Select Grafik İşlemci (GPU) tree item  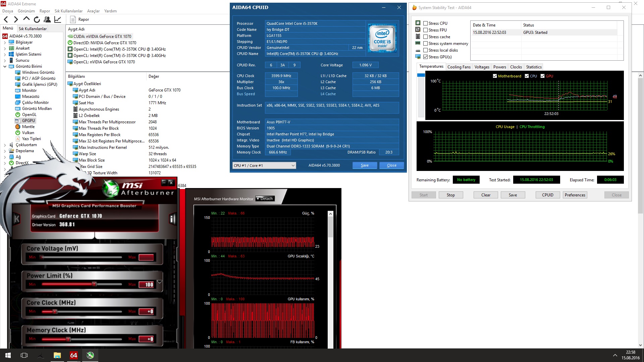40,84
